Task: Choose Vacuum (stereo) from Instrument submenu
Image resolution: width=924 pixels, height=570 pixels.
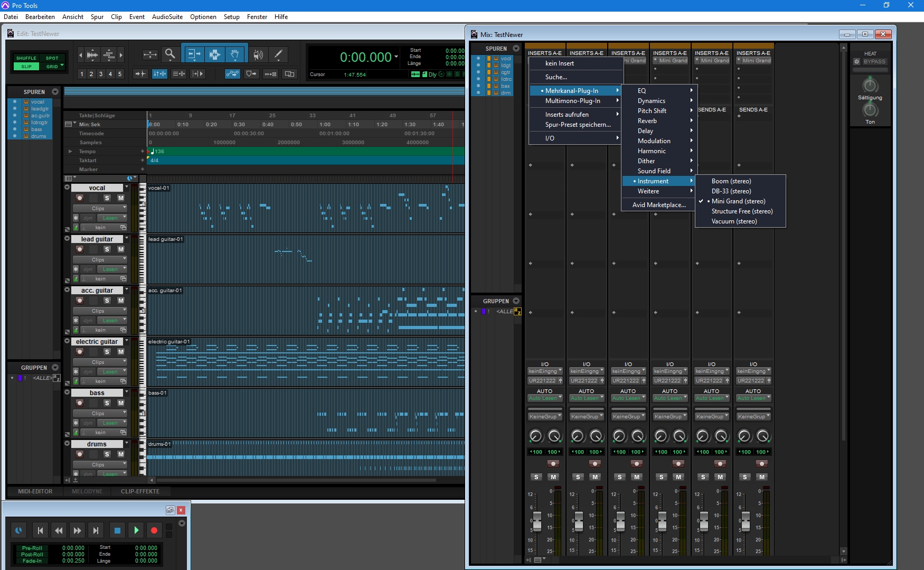Action: 740,221
